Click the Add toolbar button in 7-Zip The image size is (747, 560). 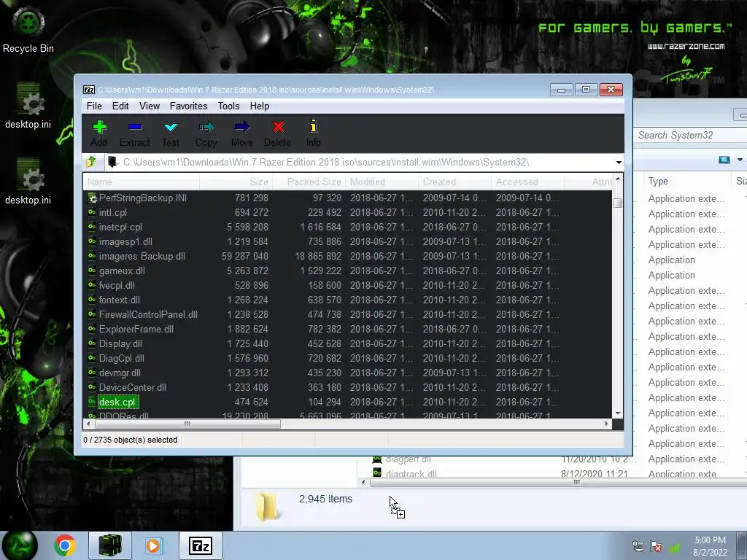click(99, 133)
